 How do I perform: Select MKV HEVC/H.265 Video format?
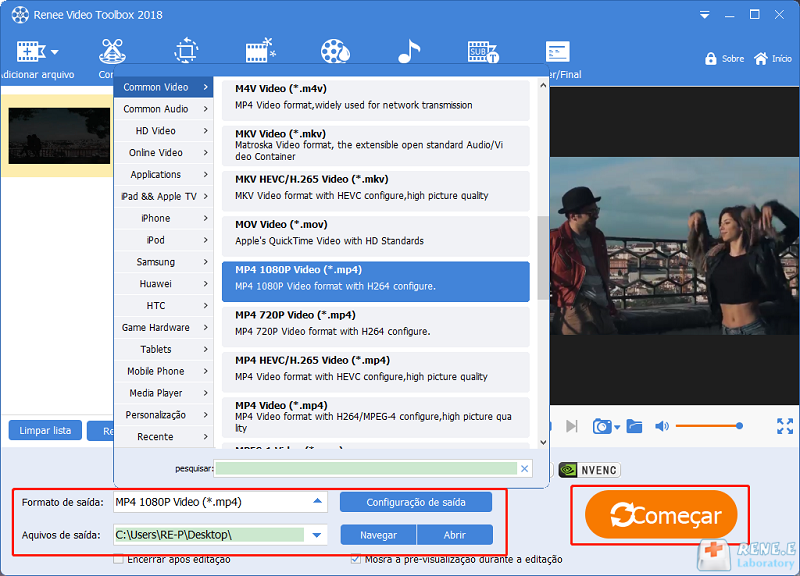[x=376, y=191]
